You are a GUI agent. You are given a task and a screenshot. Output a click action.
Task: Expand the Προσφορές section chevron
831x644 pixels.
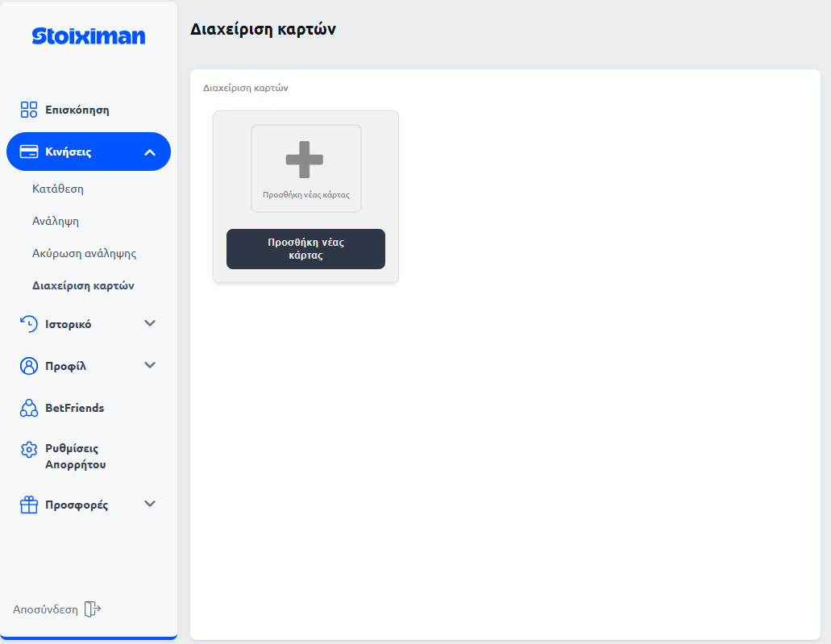pos(150,504)
